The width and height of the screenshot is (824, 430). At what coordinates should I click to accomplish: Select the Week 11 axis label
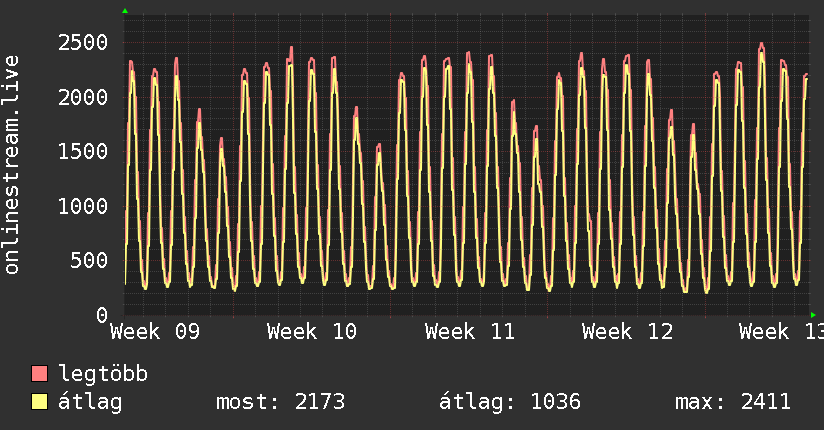pyautogui.click(x=469, y=332)
